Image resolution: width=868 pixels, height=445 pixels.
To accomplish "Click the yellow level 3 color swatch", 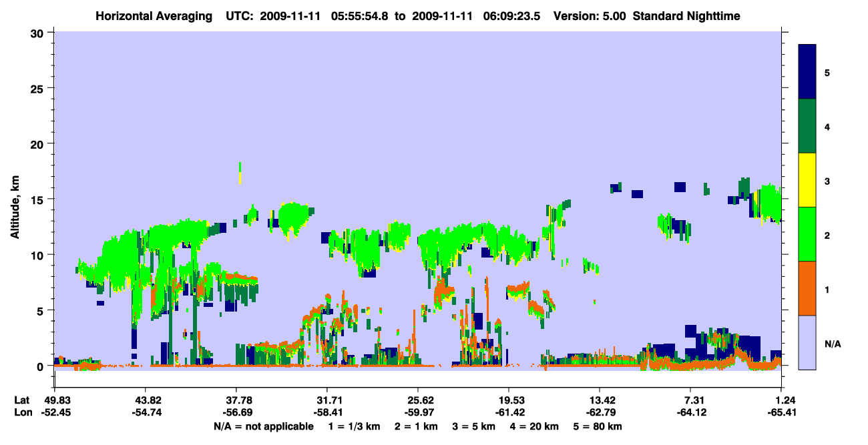I will 807,180.
